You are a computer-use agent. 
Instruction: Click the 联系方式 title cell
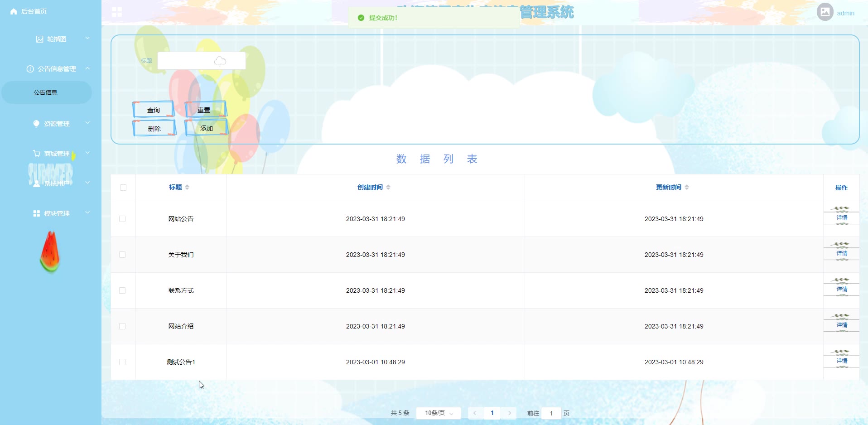(181, 290)
